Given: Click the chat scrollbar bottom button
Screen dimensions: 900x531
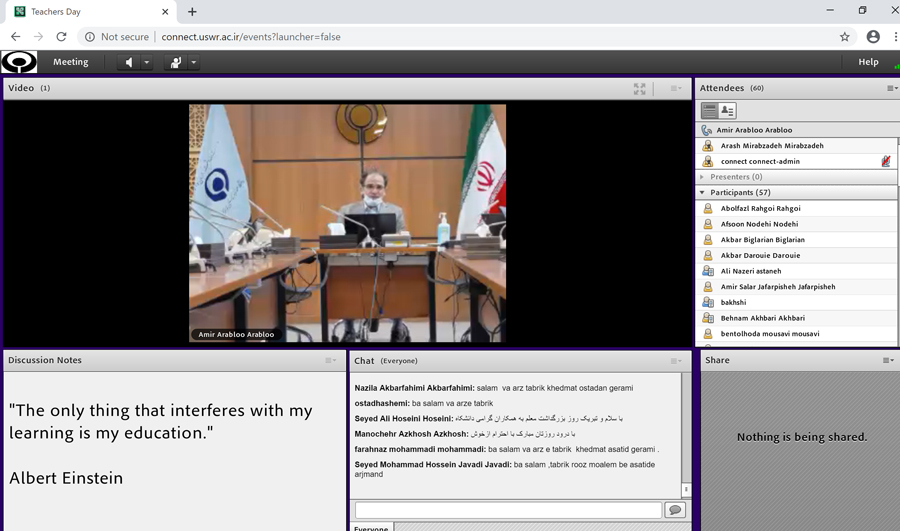Looking at the screenshot, I should click(x=686, y=490).
